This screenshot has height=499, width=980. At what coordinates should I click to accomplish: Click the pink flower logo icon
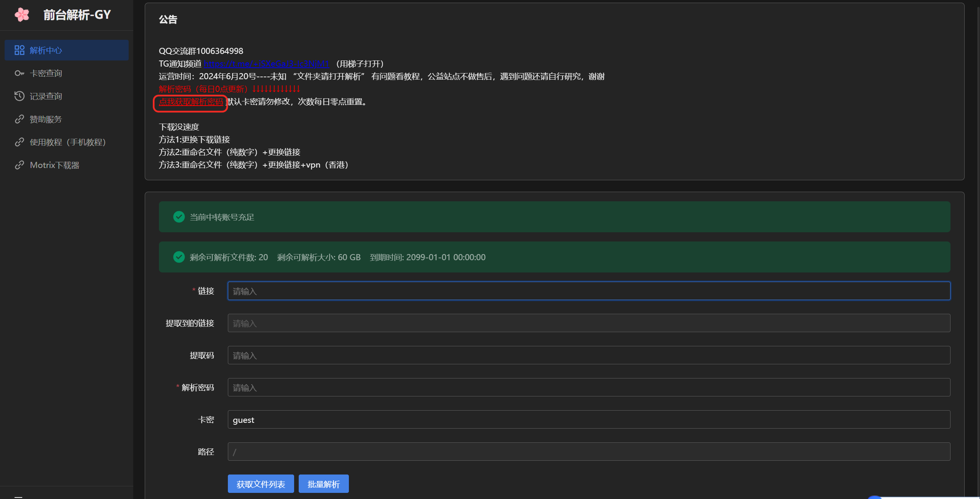point(22,15)
